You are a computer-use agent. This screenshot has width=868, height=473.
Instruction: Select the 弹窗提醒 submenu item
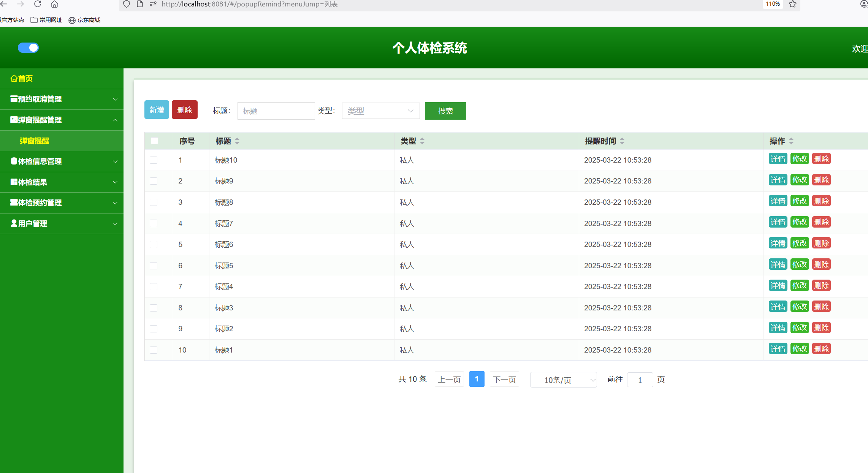click(34, 141)
